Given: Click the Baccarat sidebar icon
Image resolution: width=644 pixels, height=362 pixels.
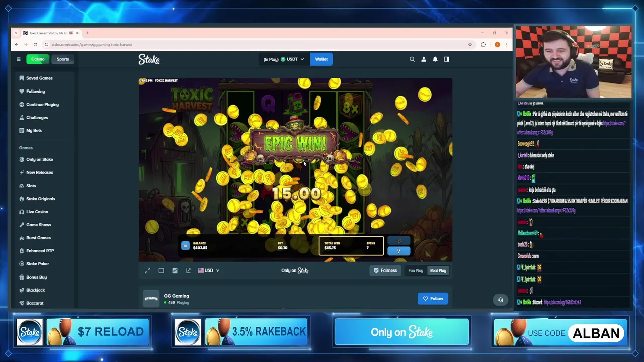Looking at the screenshot, I should [x=22, y=303].
